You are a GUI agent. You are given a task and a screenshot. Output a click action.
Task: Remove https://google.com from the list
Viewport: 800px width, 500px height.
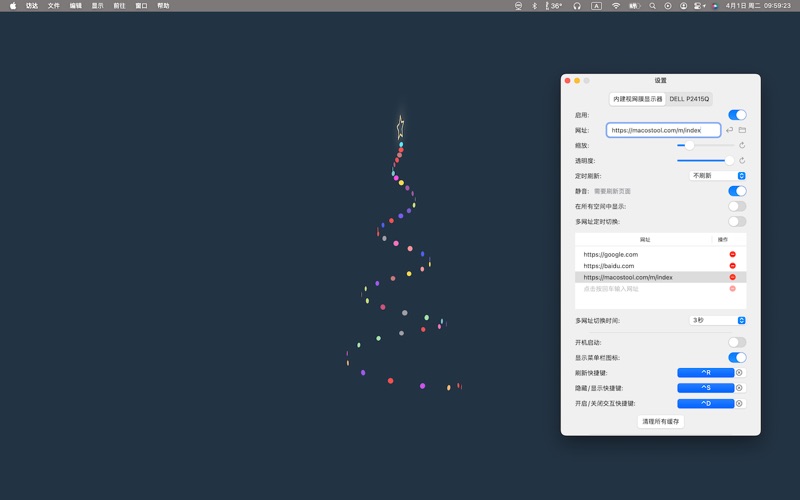pyautogui.click(x=732, y=255)
